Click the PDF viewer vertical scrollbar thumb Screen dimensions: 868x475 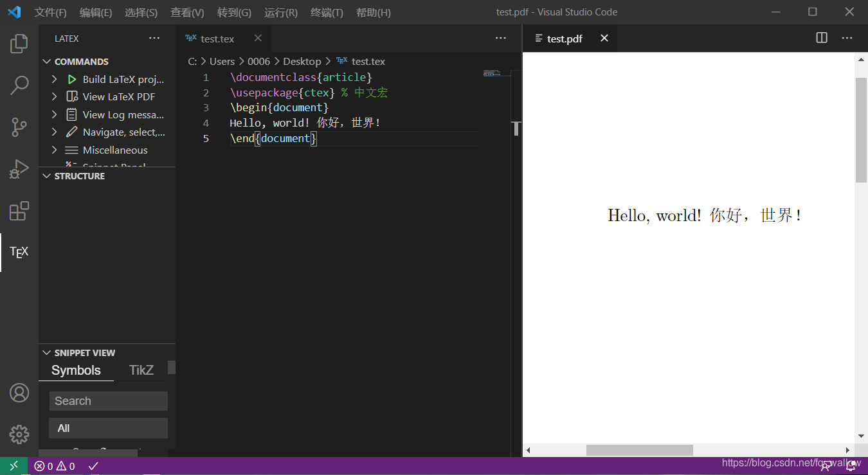(861, 130)
